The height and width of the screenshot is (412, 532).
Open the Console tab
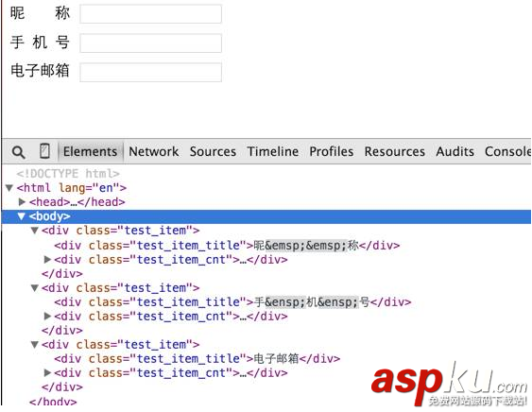click(507, 151)
